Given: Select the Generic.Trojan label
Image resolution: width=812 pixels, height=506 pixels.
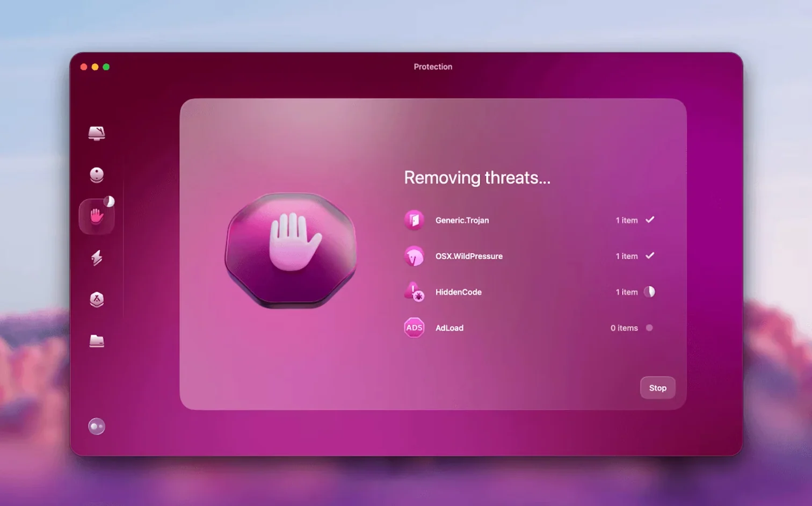Looking at the screenshot, I should point(462,220).
